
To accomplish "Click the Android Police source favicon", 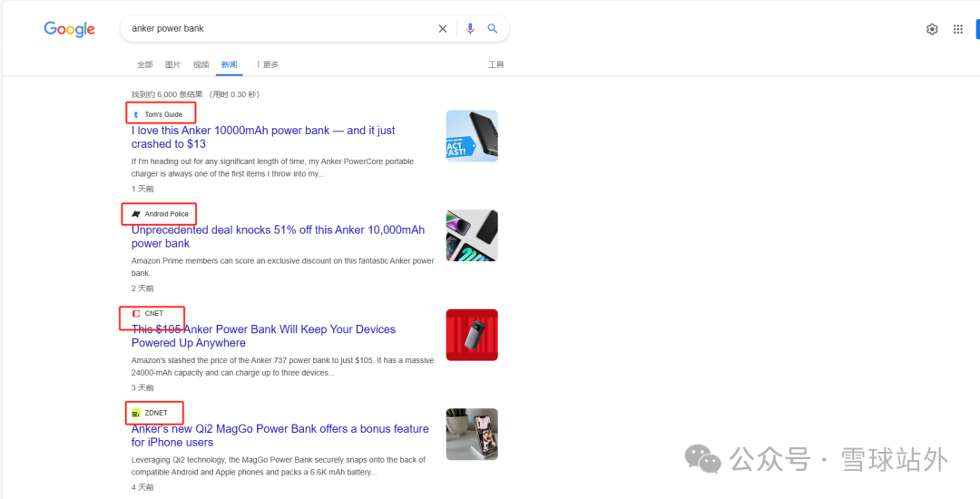I will click(x=136, y=214).
